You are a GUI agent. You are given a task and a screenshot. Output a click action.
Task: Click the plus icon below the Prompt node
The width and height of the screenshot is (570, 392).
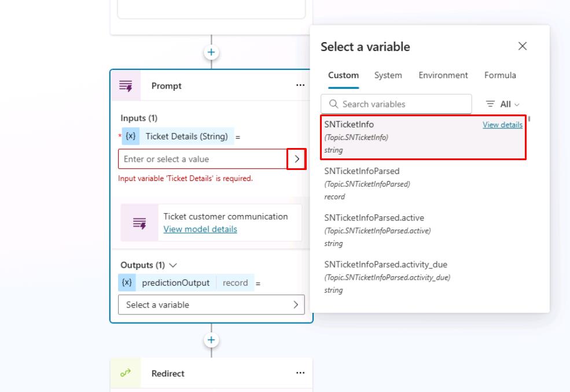(212, 340)
